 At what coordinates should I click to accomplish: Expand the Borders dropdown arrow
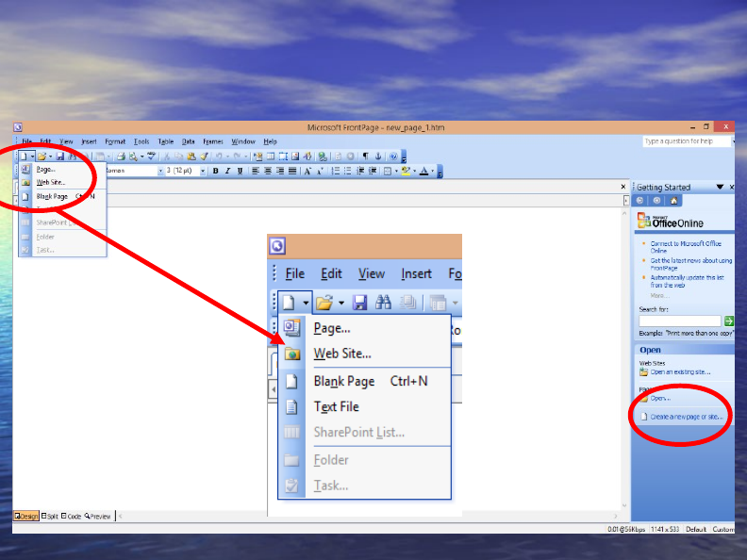click(x=396, y=171)
